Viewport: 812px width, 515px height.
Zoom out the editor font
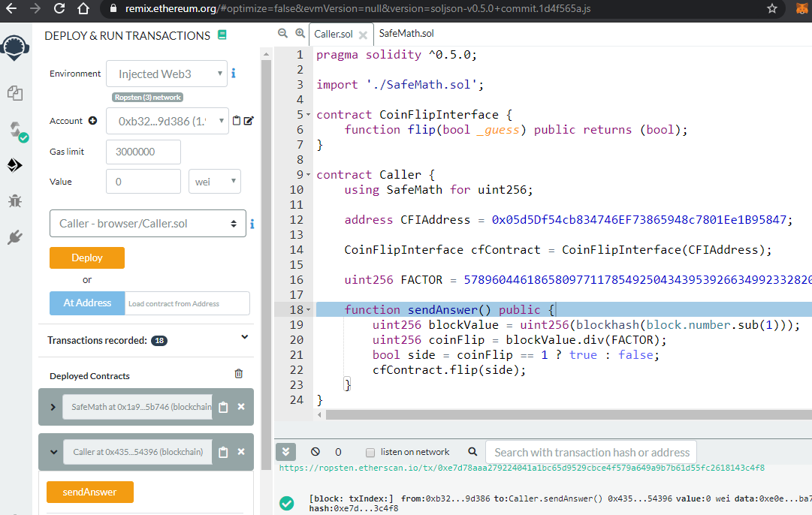[282, 33]
